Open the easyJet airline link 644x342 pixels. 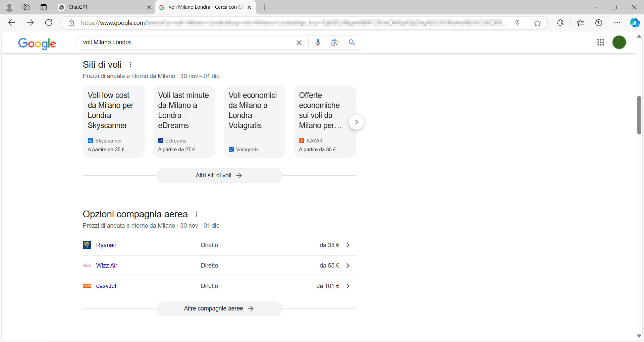106,286
